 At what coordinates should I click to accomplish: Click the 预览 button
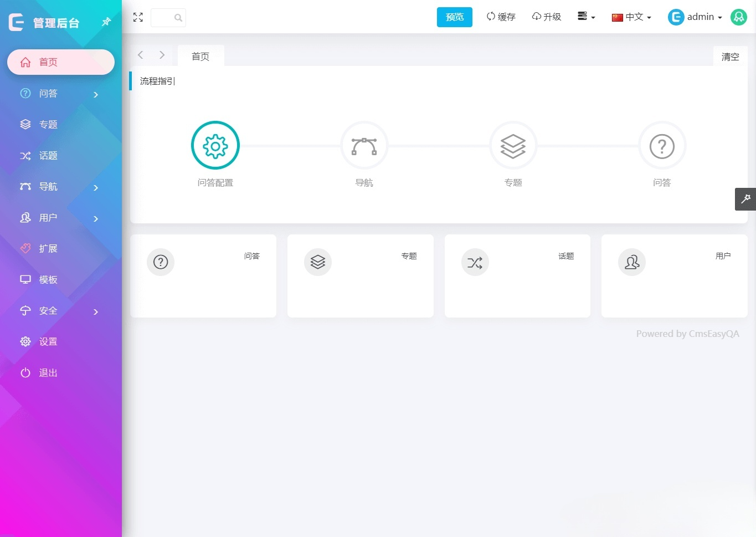[454, 17]
